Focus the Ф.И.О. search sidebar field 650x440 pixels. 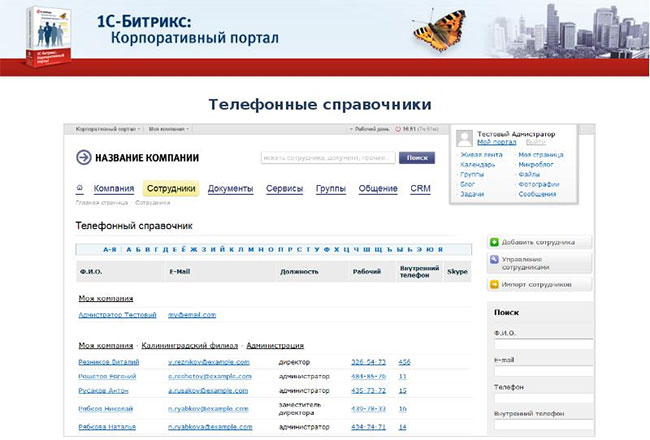(x=543, y=344)
